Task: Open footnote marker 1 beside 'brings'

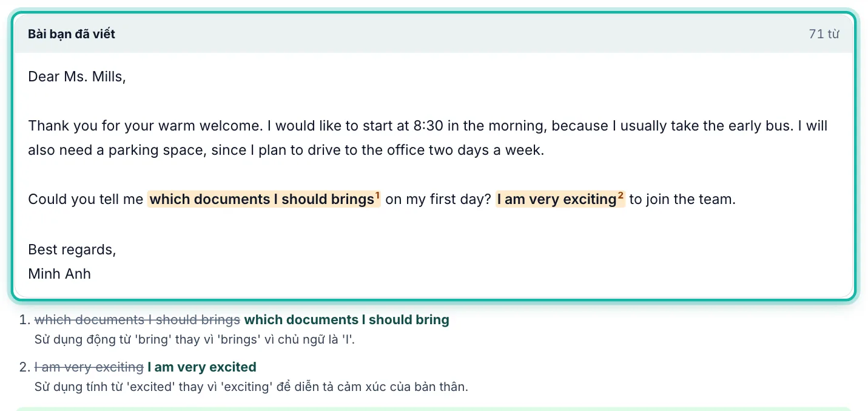Action: coord(377,195)
